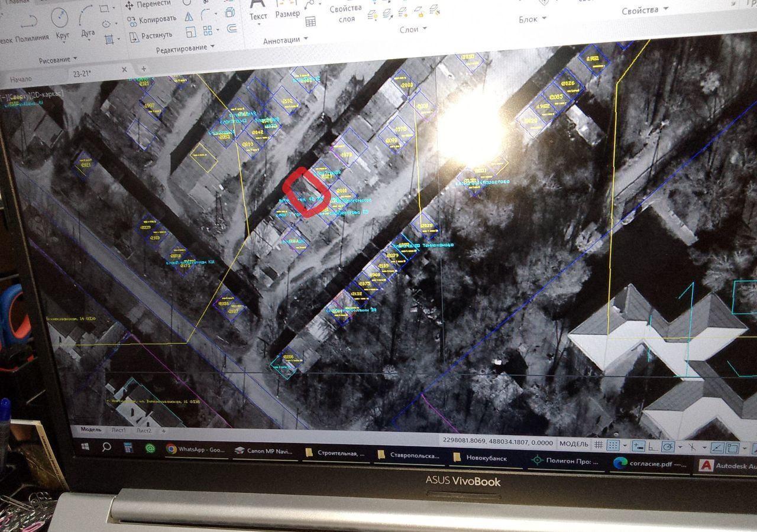Open polar tracking angle dropdown arrow
The height and width of the screenshot is (532, 757).
[x=679, y=447]
